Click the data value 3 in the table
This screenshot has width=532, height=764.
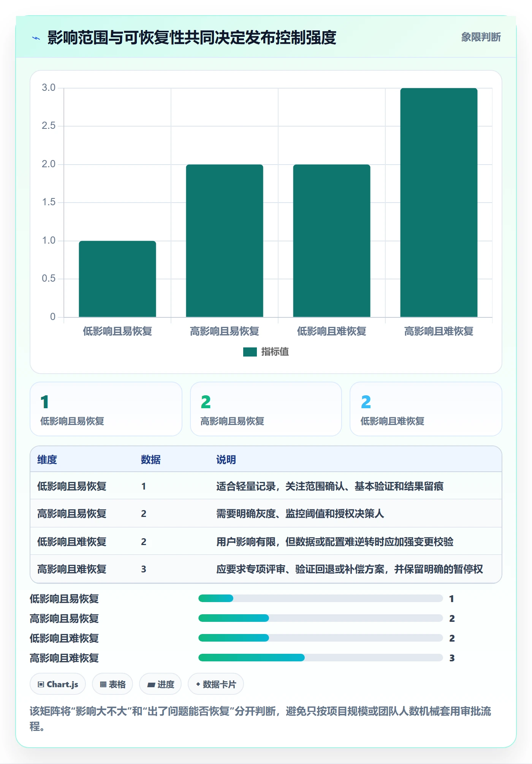[x=144, y=569]
